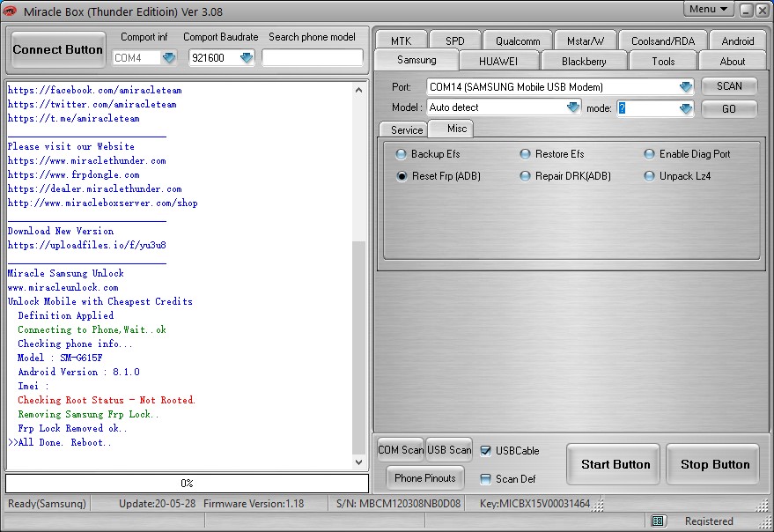Click '>>All Done. Reboot..' log line

(x=59, y=442)
